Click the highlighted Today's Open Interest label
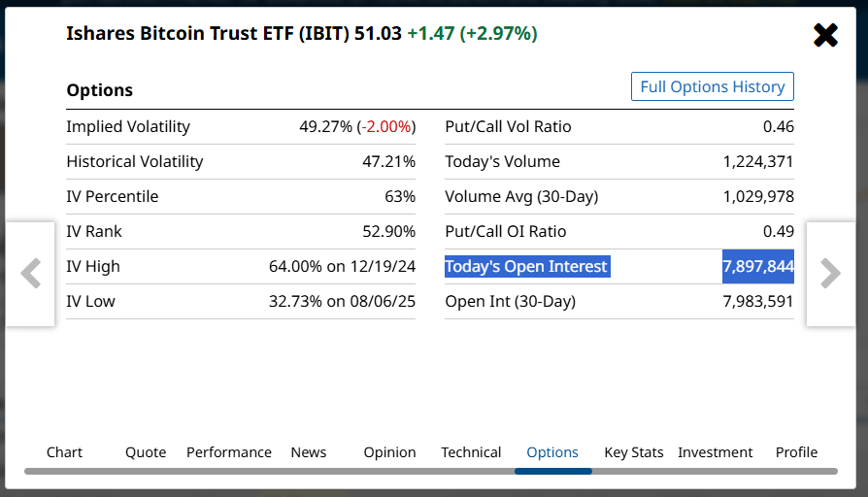 click(526, 266)
